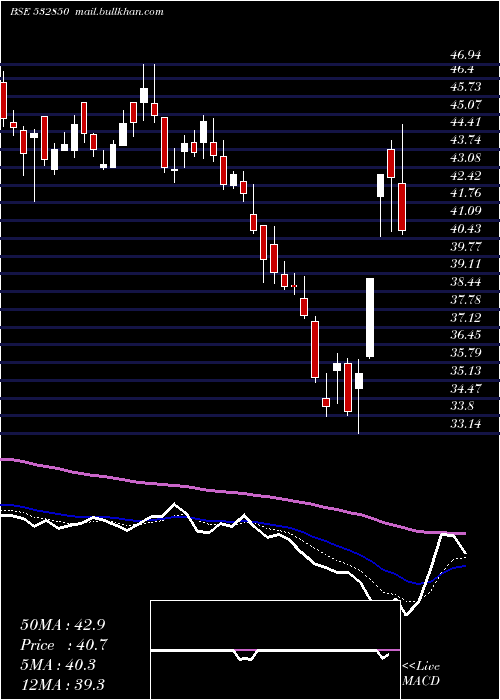Click the 43.08 price level label

pyautogui.click(x=466, y=158)
